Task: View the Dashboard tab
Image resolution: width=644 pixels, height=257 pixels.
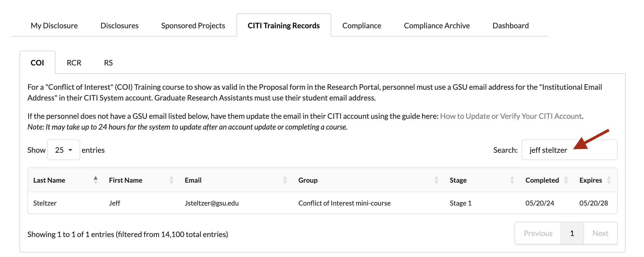Action: pos(510,26)
